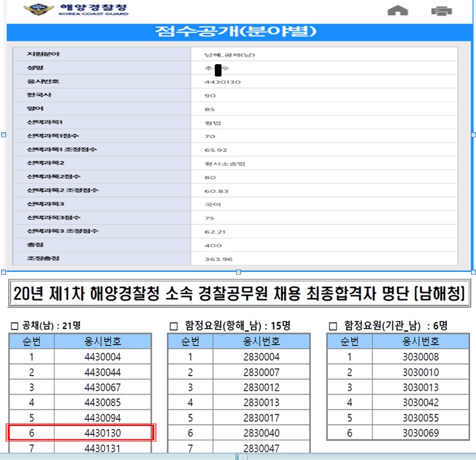Click the printer icon to print scores

point(441,11)
